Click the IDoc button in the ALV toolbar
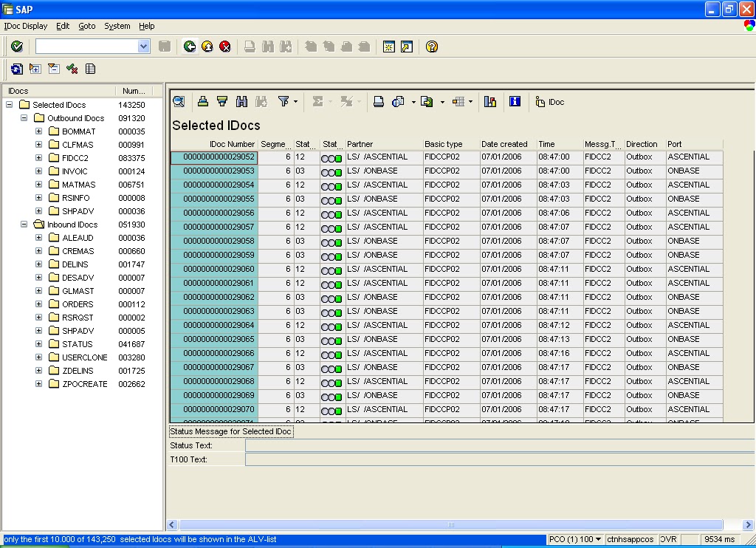This screenshot has height=548, width=756. 549,102
